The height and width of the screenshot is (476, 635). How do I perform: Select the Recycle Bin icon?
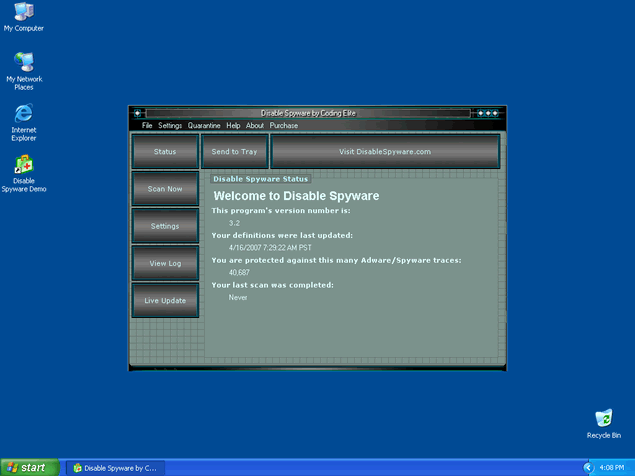[603, 419]
